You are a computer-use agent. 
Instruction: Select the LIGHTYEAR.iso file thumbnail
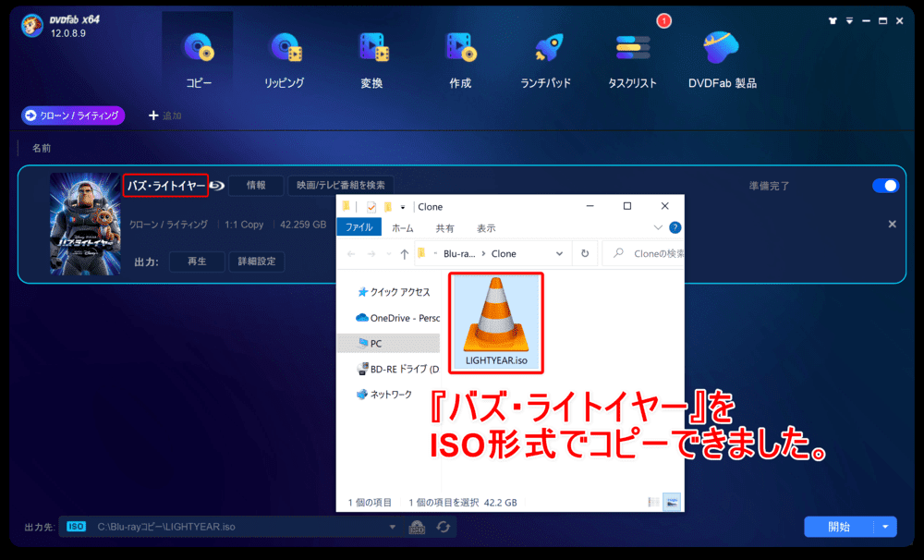pos(496,321)
